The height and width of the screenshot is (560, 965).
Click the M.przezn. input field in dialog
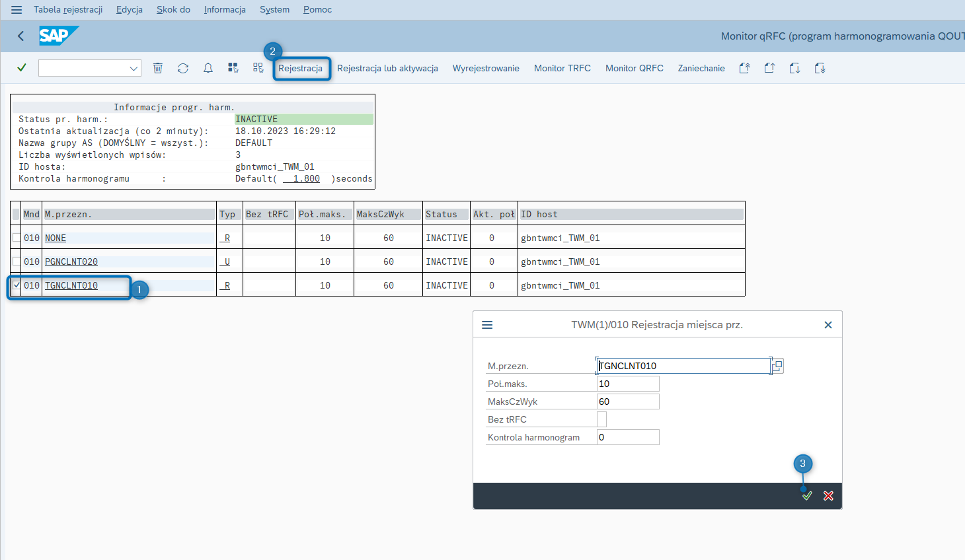683,366
